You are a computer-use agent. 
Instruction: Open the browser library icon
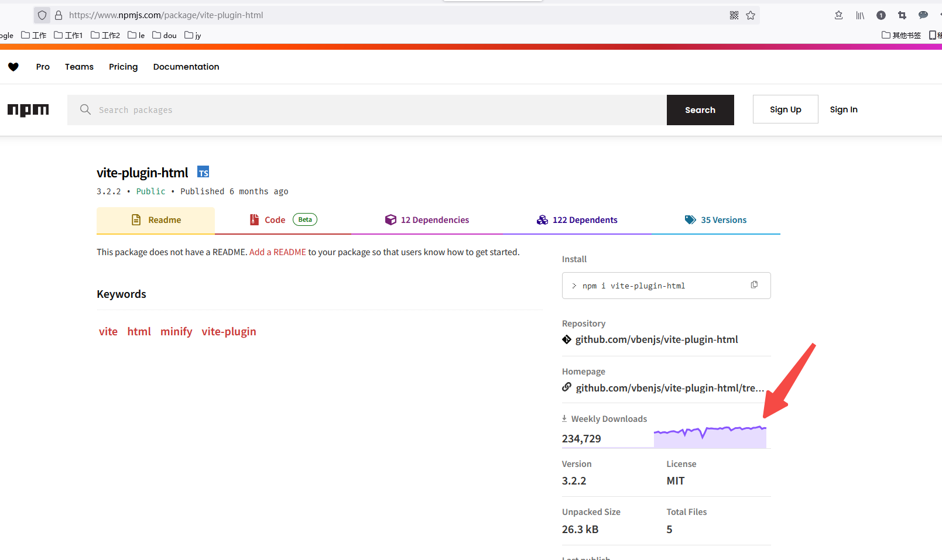(x=860, y=15)
